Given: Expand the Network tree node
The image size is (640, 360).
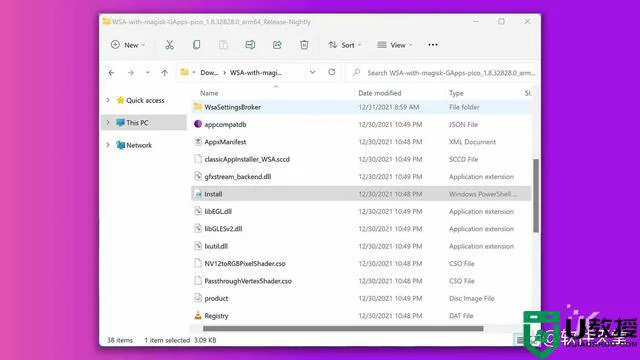Looking at the screenshot, I should tap(108, 145).
